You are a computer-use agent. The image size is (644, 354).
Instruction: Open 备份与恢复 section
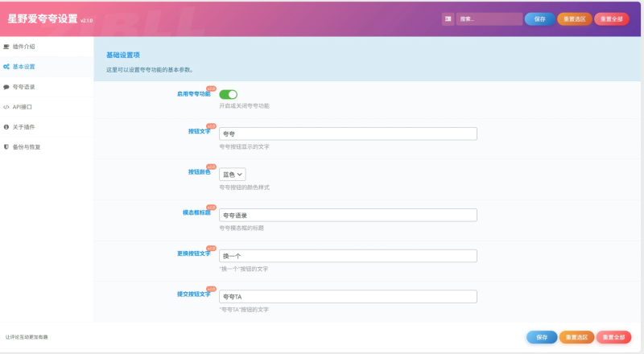point(47,146)
